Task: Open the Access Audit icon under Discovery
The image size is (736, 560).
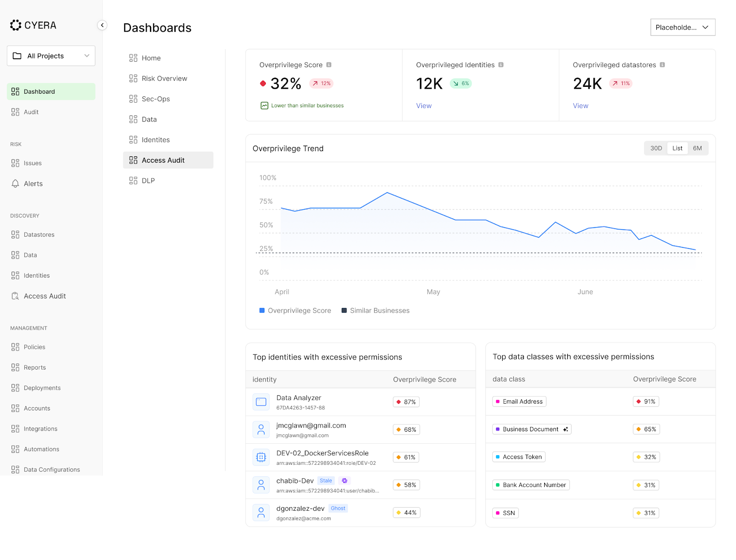Action: click(x=15, y=296)
